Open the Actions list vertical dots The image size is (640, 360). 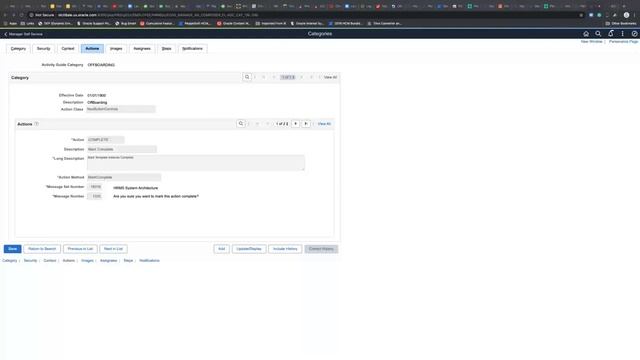(x=622, y=34)
